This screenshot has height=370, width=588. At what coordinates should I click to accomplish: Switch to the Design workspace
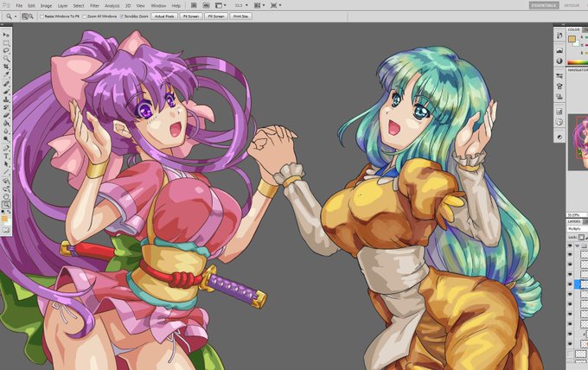pos(572,5)
